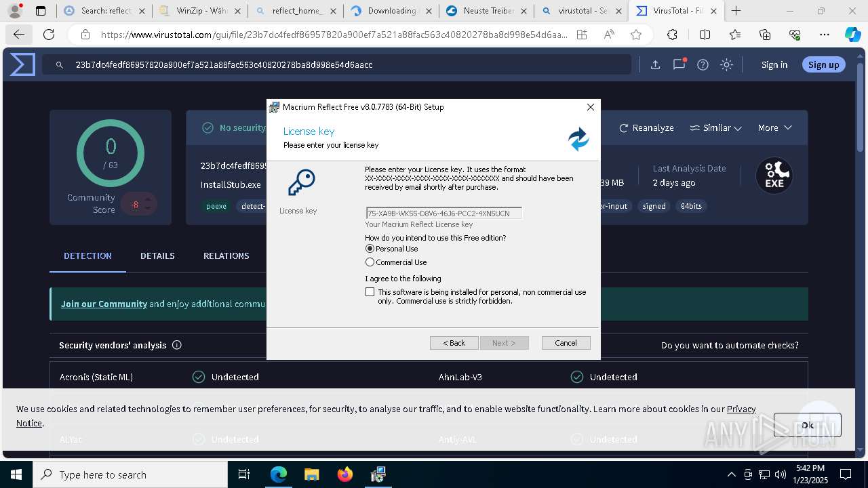Click the Edge address bar URL
The width and height of the screenshot is (868, 488).
pos(334,35)
